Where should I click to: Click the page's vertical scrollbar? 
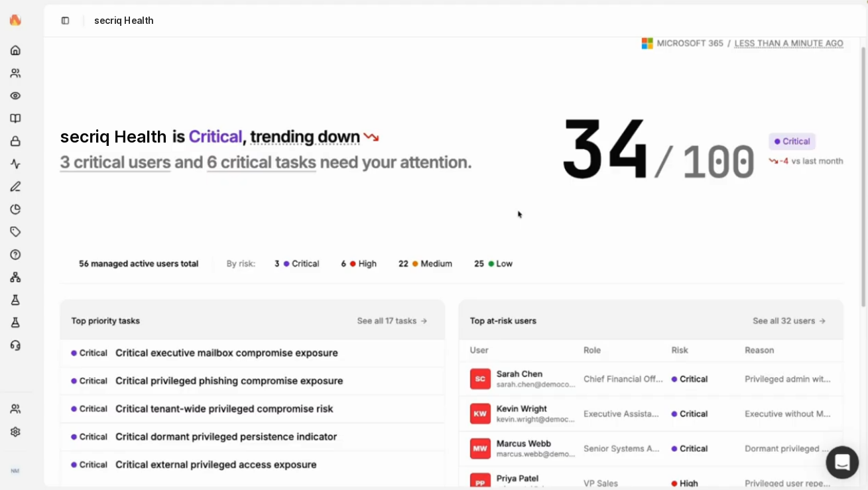point(863,176)
